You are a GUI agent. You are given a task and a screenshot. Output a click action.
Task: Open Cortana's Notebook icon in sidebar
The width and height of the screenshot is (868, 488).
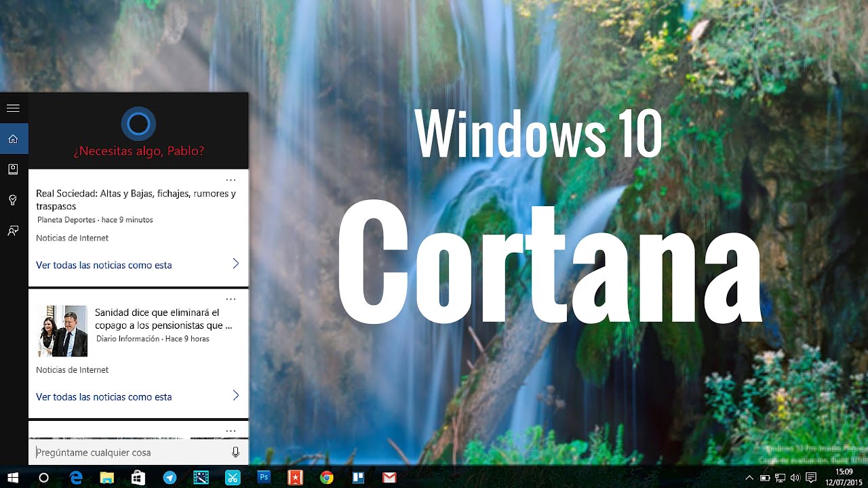pyautogui.click(x=13, y=169)
